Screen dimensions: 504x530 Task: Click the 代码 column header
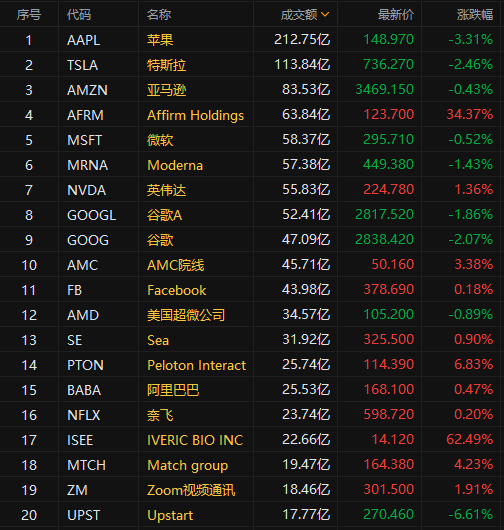pos(79,15)
